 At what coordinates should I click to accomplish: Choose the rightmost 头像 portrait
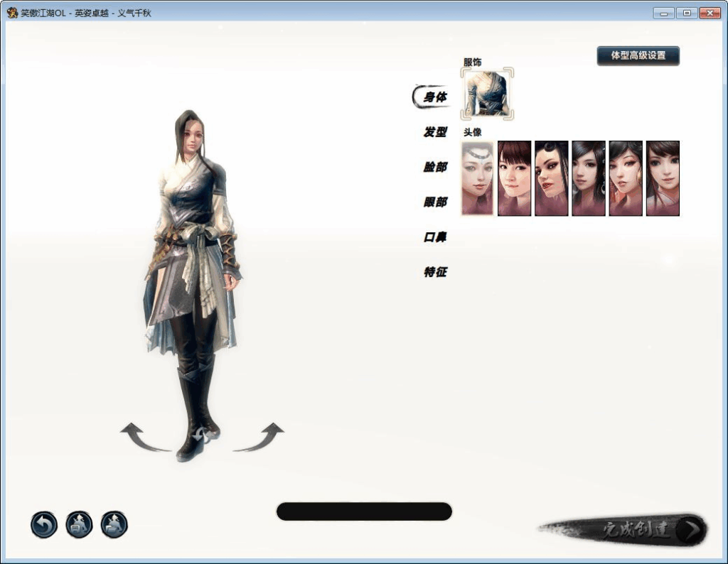[x=663, y=178]
